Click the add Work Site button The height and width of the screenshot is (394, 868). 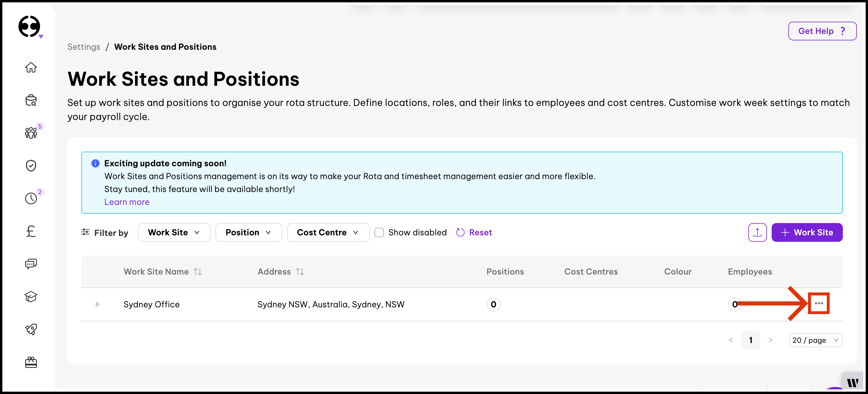coord(807,232)
